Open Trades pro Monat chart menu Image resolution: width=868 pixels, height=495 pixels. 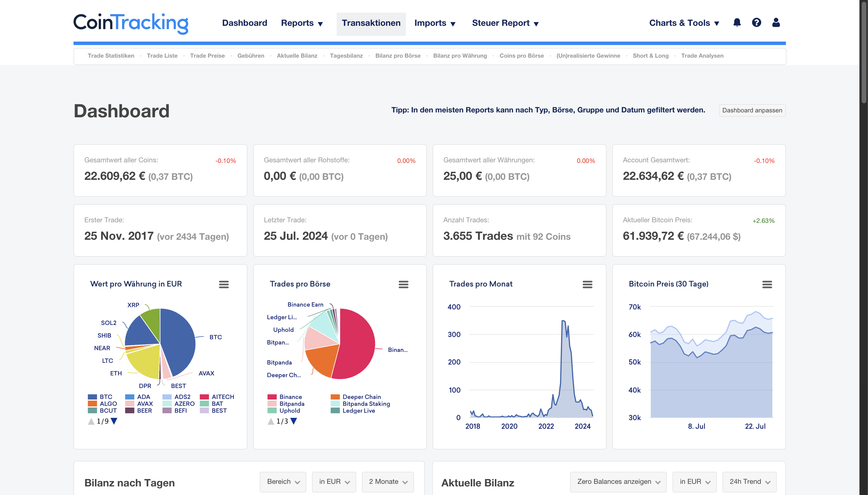tap(587, 284)
